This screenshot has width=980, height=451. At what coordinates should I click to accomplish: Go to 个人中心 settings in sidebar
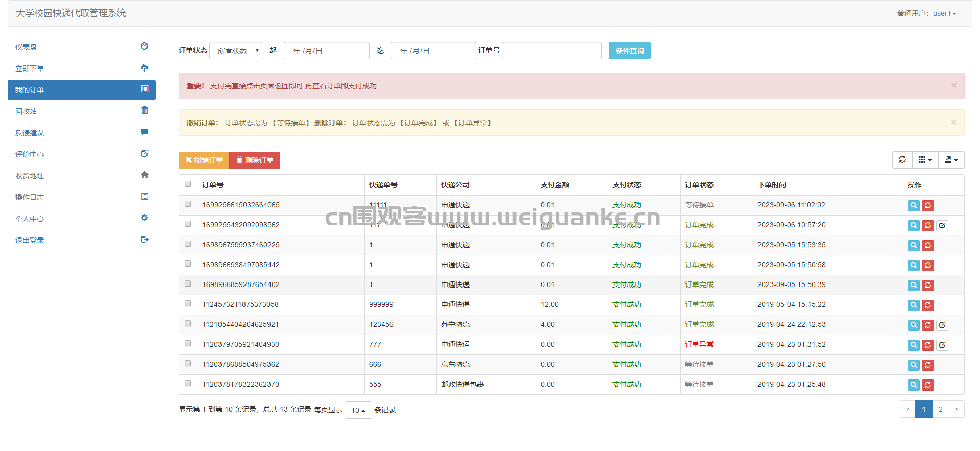coord(82,218)
